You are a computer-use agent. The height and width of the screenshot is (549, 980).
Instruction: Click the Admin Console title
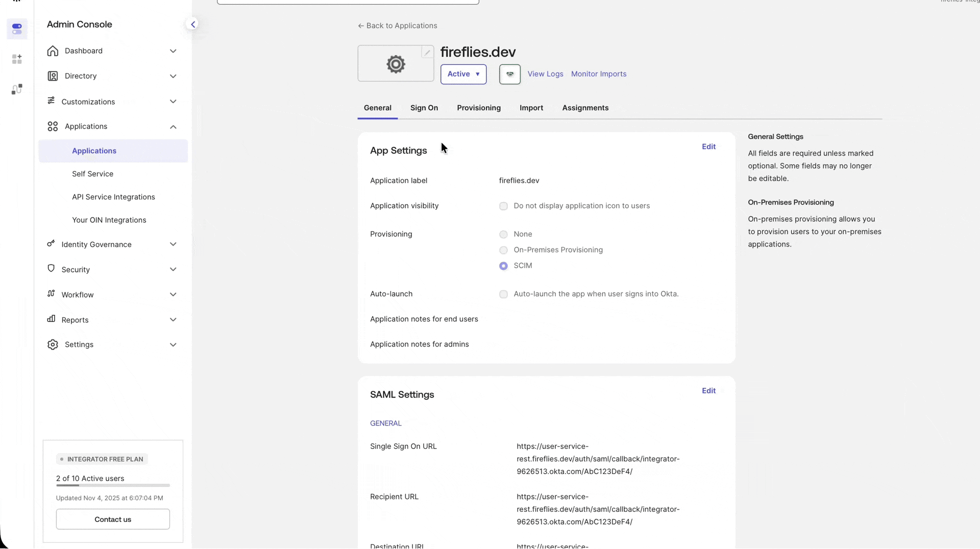click(80, 24)
